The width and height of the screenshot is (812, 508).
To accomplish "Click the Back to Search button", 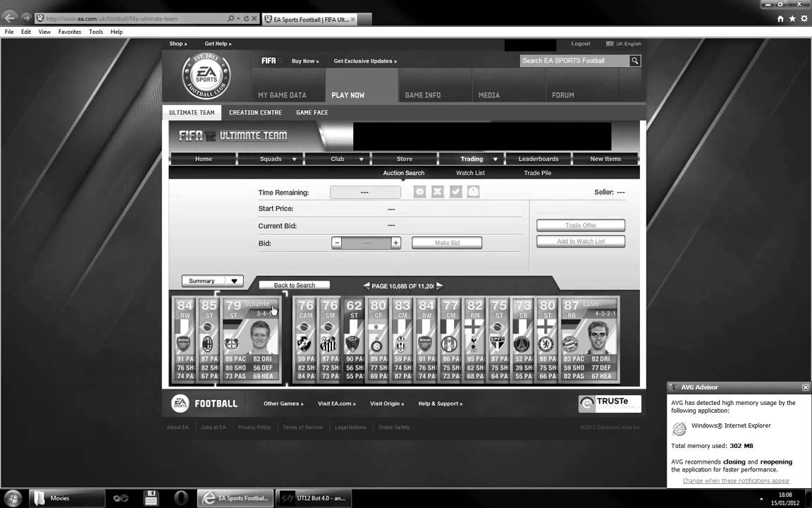I will coord(294,285).
